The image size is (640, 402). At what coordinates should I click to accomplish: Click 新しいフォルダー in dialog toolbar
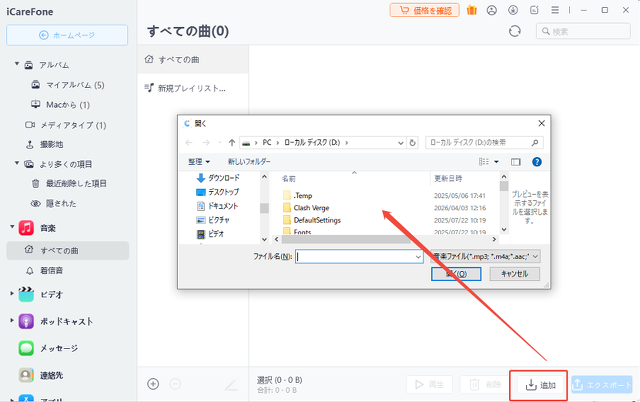point(249,162)
